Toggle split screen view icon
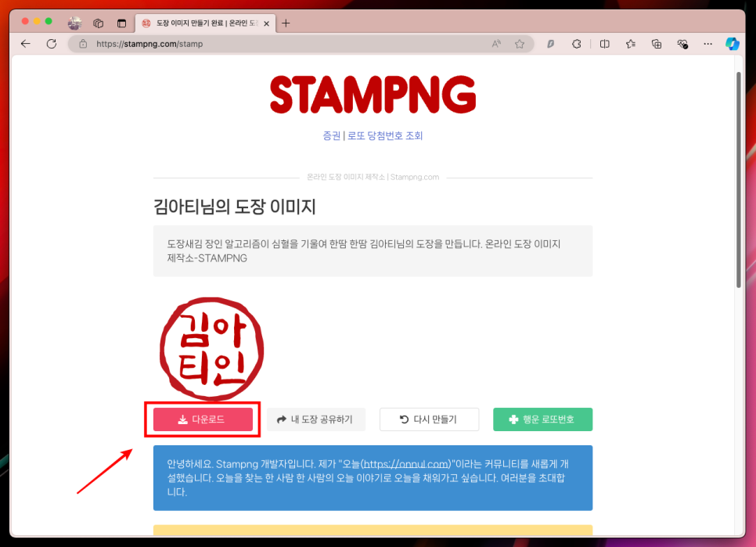Image resolution: width=756 pixels, height=547 pixels. [605, 44]
